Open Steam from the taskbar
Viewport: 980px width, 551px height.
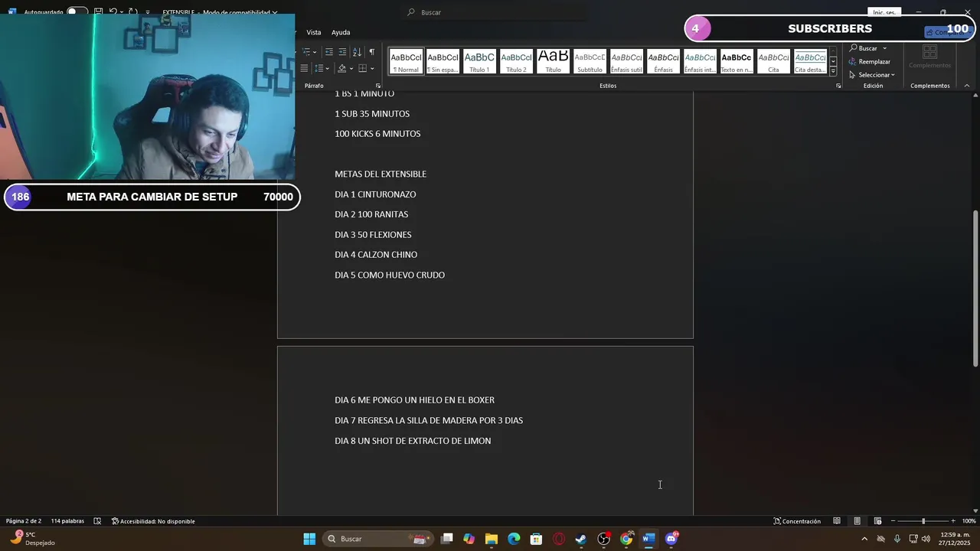pos(581,539)
